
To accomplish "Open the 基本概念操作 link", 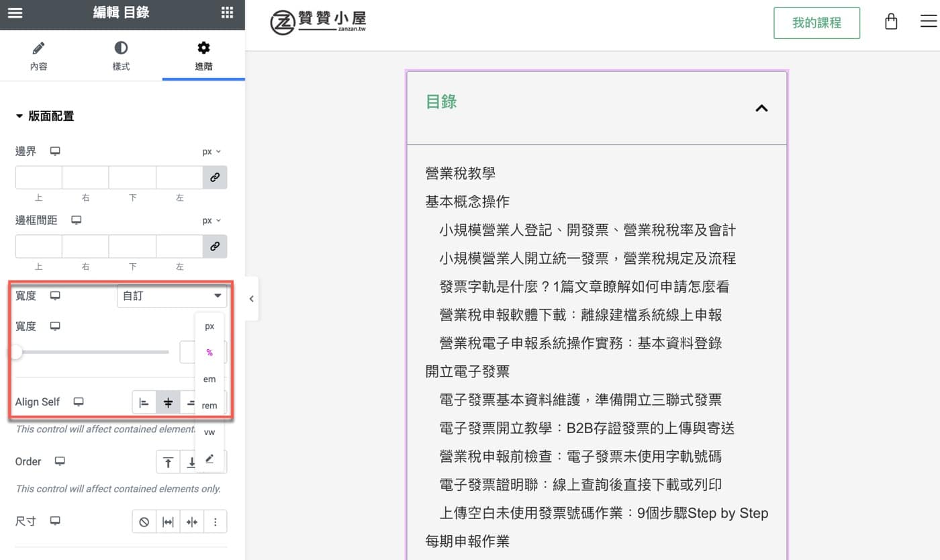I will [x=467, y=201].
